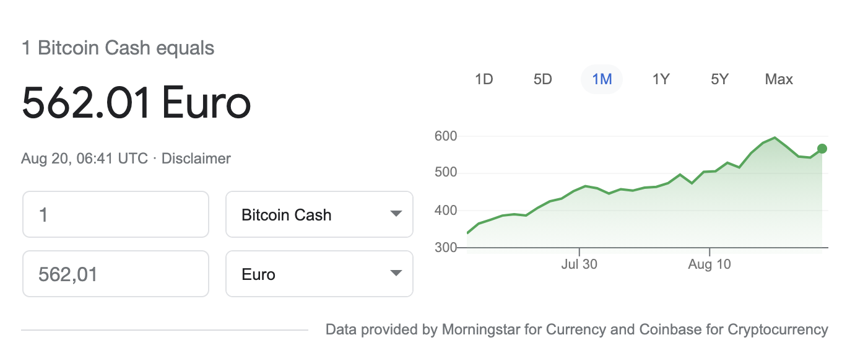Select the 5D time range
The image size is (868, 353).
point(542,79)
